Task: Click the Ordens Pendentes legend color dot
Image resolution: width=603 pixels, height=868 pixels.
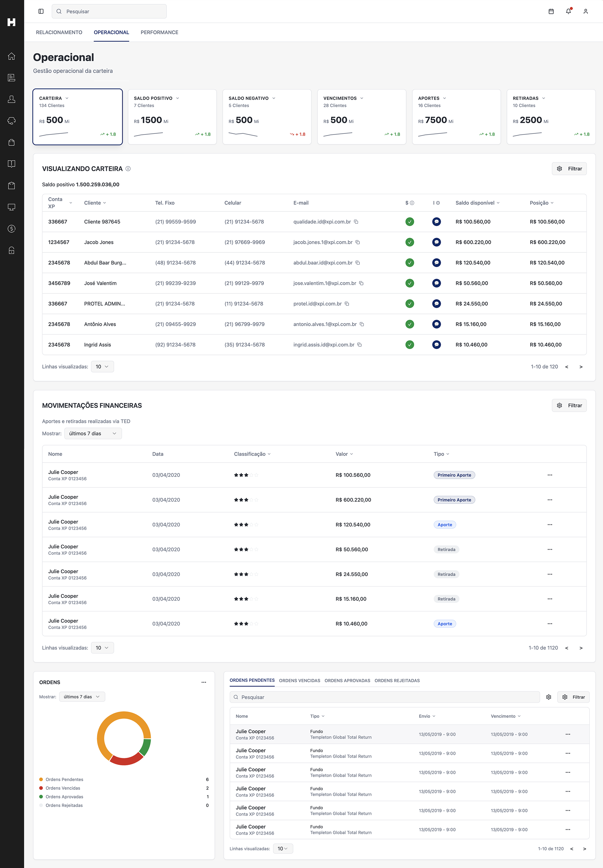Action: click(x=41, y=780)
